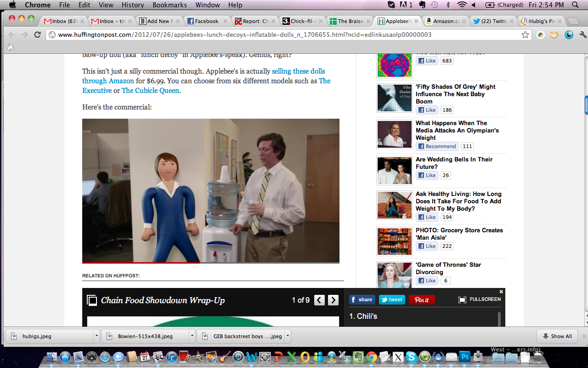Screen dimensions: 588x368
Task: Click the Wi-Fi status icon
Action: pos(461,5)
